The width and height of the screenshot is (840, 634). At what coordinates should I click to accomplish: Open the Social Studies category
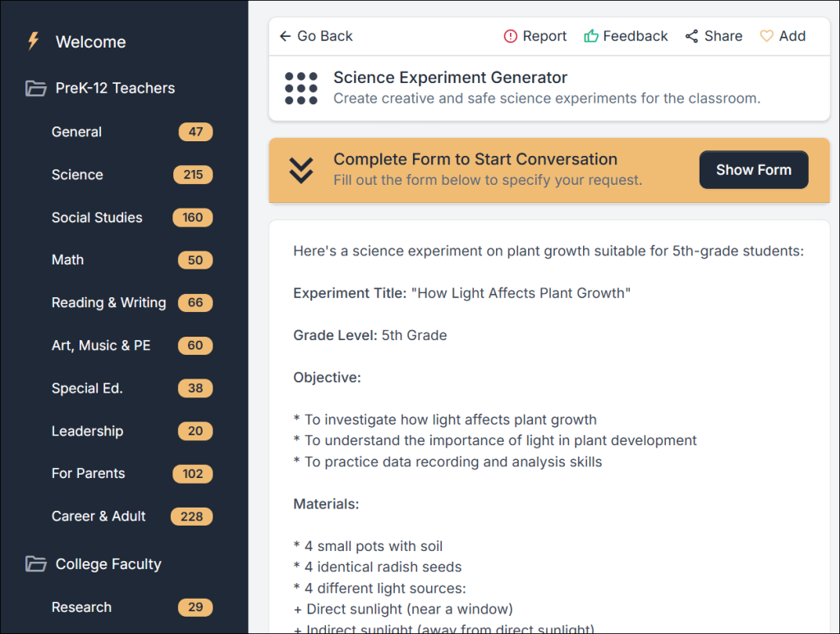click(x=97, y=217)
